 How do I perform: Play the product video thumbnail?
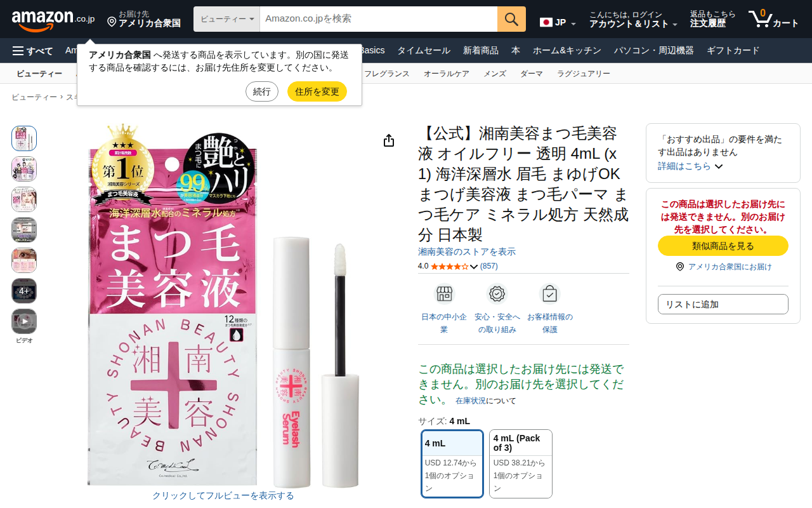pos(24,321)
